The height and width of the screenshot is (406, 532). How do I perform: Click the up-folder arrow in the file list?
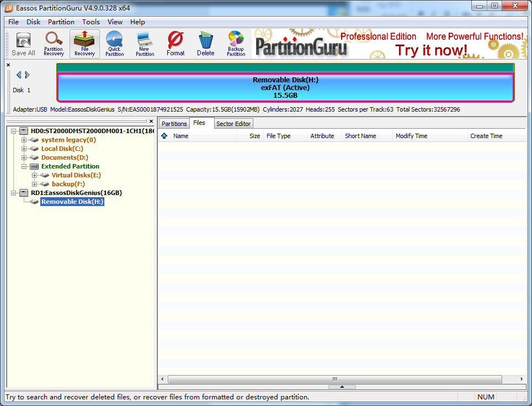coord(164,136)
